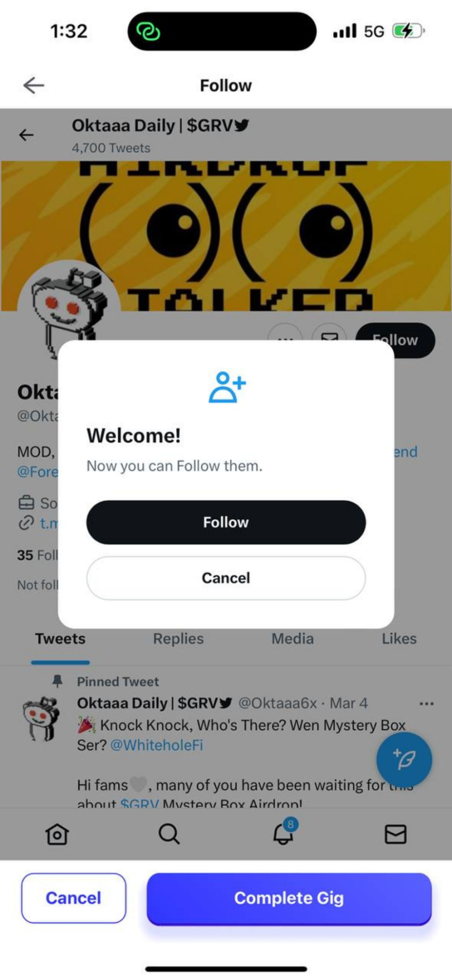This screenshot has height=980, width=452.
Task: Open the messages envelope in bottom bar
Action: pyautogui.click(x=395, y=834)
